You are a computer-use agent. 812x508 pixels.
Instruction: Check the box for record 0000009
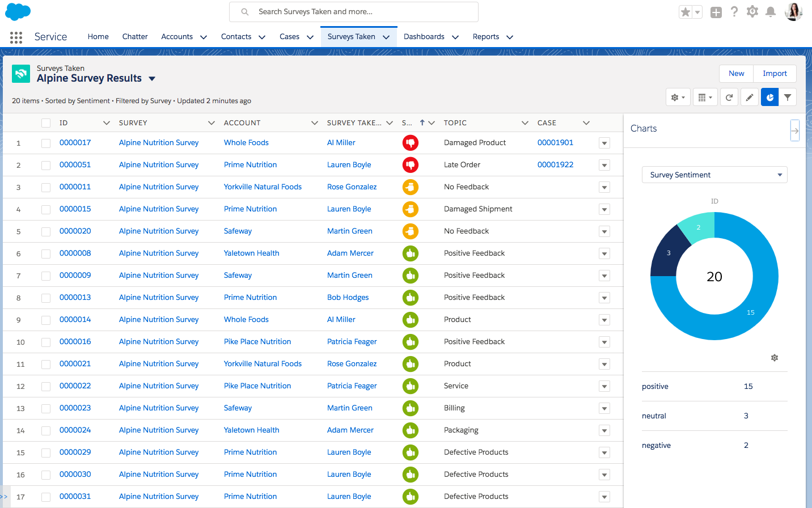tap(46, 276)
